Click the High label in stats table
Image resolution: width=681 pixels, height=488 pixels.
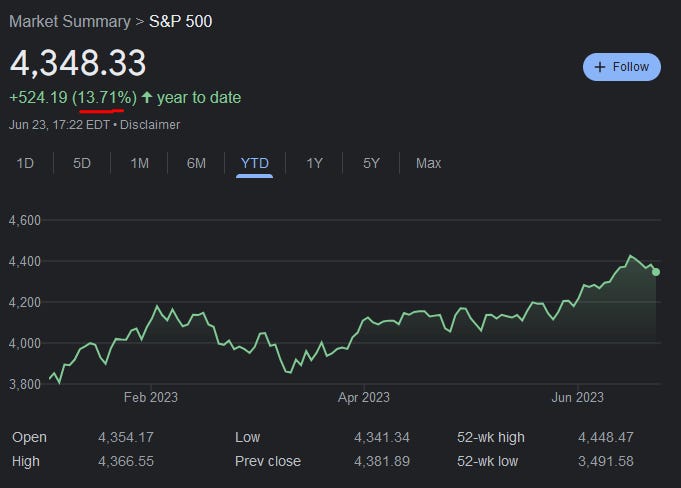tap(26, 461)
